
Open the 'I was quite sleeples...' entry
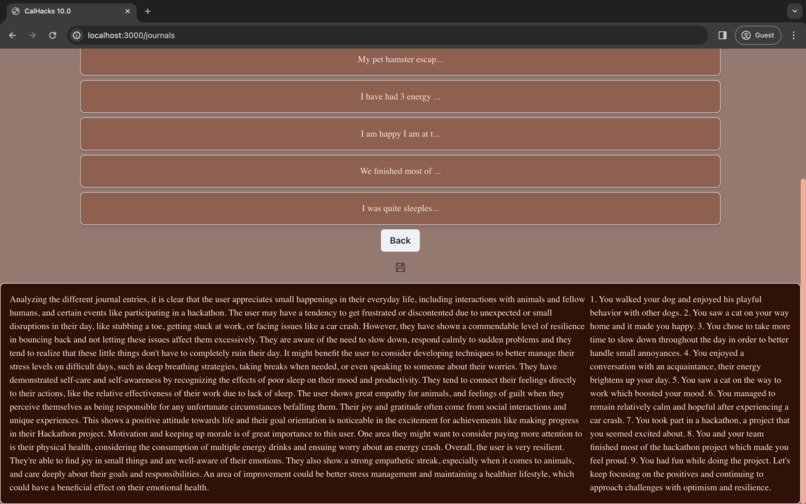(400, 208)
